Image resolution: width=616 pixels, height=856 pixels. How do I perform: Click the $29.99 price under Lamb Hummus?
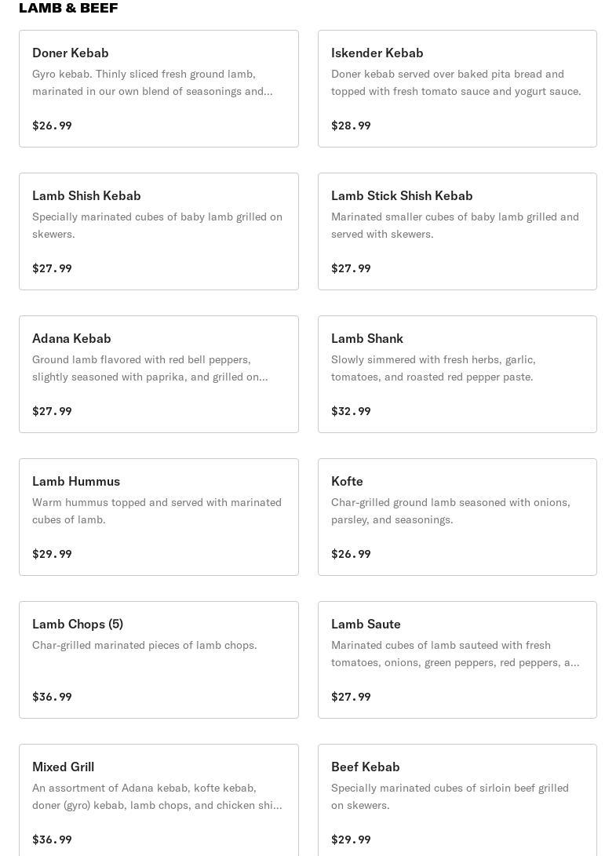[52, 554]
